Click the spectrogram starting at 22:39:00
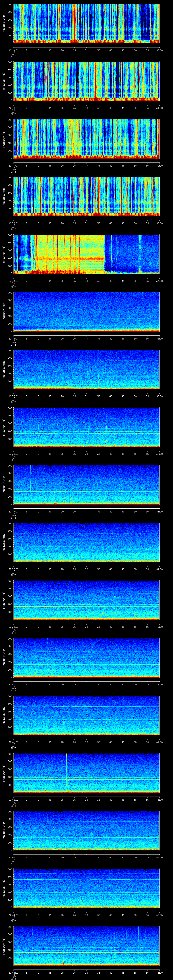Viewport: 173px width, 980px height. click(86, 600)
